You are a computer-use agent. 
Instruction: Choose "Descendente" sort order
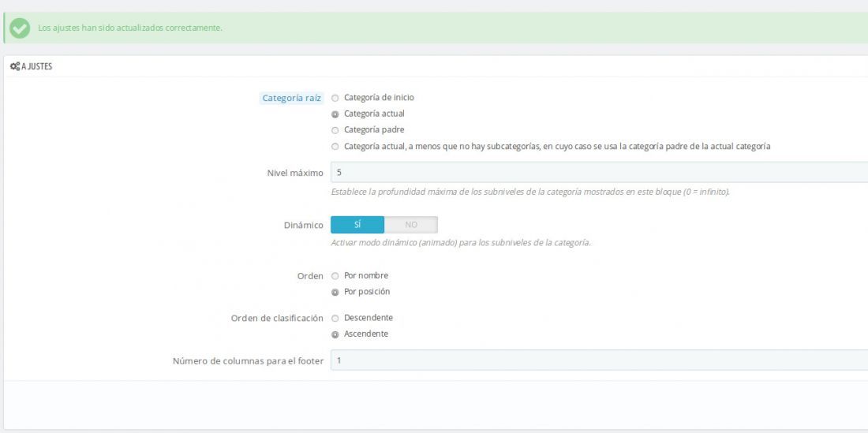pyautogui.click(x=335, y=319)
